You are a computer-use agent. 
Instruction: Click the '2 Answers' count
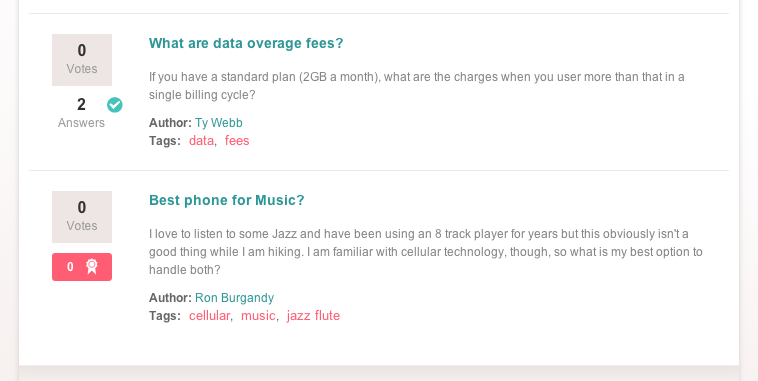pos(81,113)
